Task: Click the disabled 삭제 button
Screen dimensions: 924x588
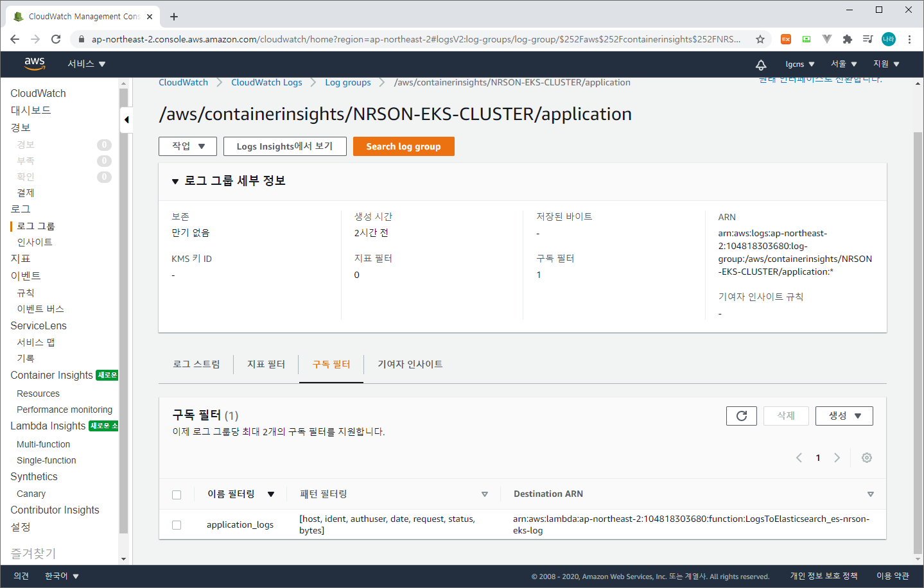Action: (787, 416)
